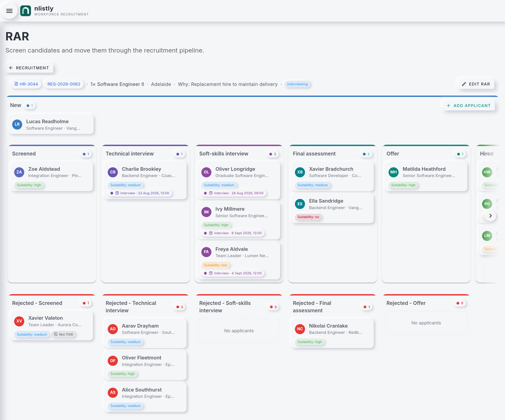This screenshot has height=420, width=505.
Task: Open Matilda Heathford's applicant name
Action: point(424,169)
